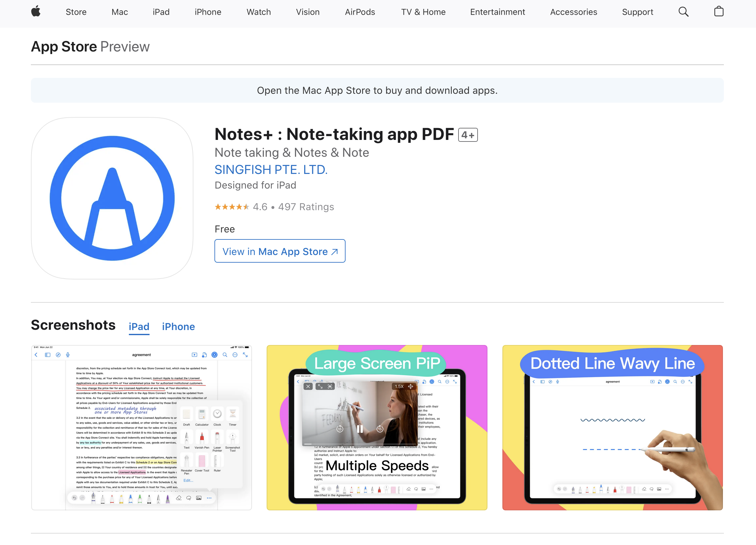Screen dimensions: 756x545
Task: Open the Dotted Line Wavy Line screenshot
Action: pos(612,427)
